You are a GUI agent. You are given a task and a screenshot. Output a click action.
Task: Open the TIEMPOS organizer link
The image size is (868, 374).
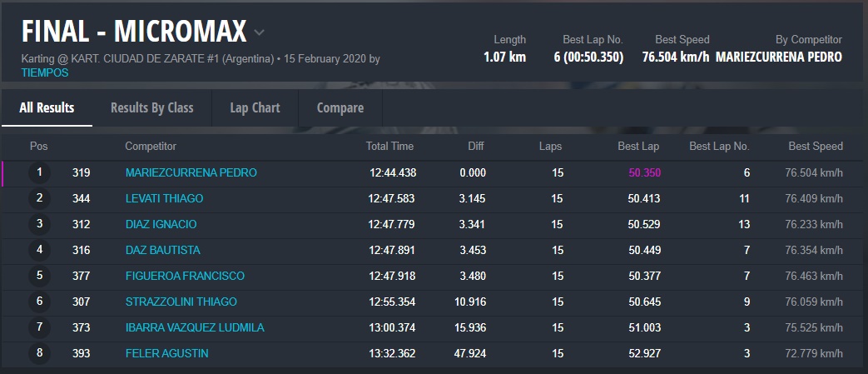tap(45, 72)
